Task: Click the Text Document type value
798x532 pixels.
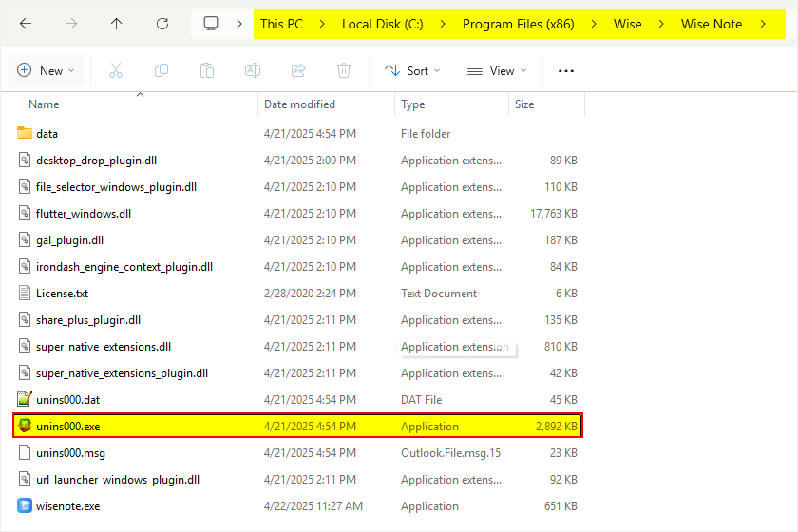Action: 439,294
